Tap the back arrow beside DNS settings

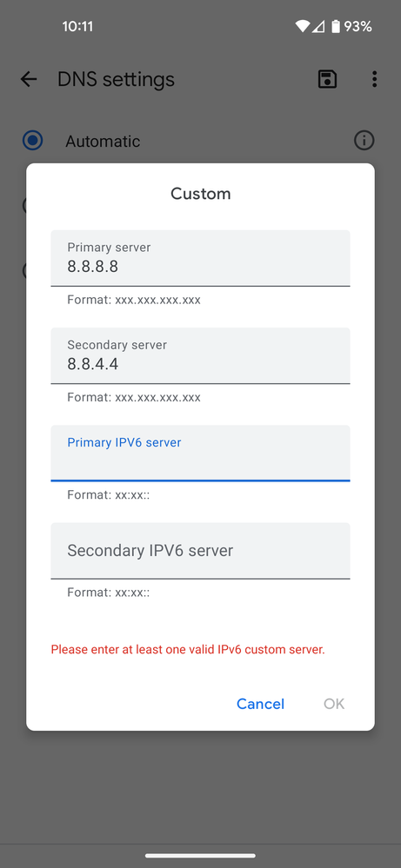pos(28,79)
